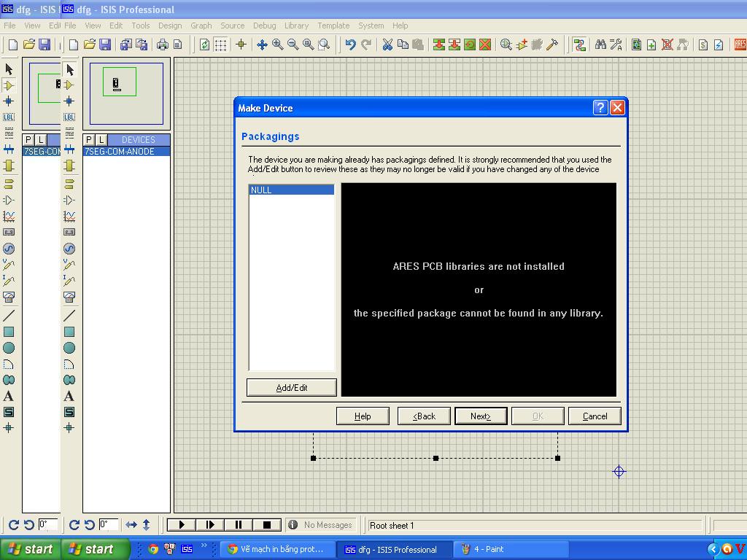The height and width of the screenshot is (560, 747).
Task: Click the Redraw display icon
Action: click(204, 44)
